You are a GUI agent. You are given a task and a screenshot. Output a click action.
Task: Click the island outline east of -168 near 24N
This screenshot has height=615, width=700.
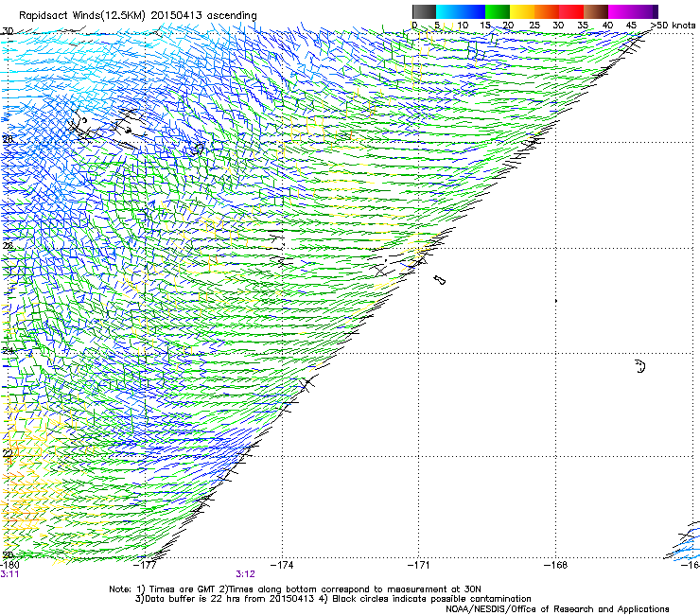pos(640,366)
